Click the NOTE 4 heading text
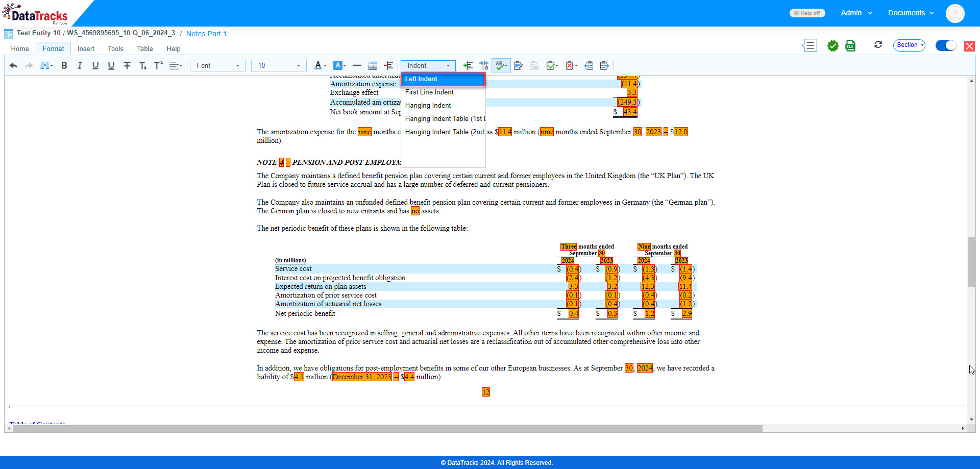Screen dimensions: 980x469 329,162
